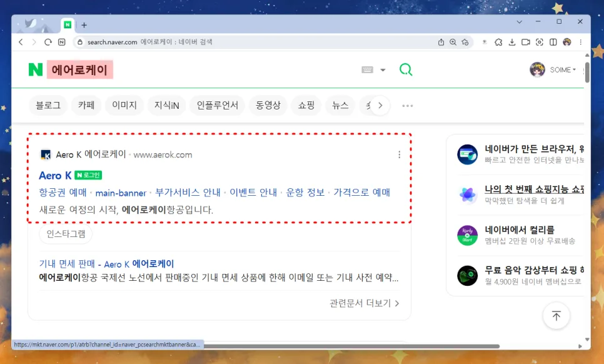Image resolution: width=604 pixels, height=364 pixels.
Task: Open the three-dot more options after the category tabs
Action: tap(408, 106)
